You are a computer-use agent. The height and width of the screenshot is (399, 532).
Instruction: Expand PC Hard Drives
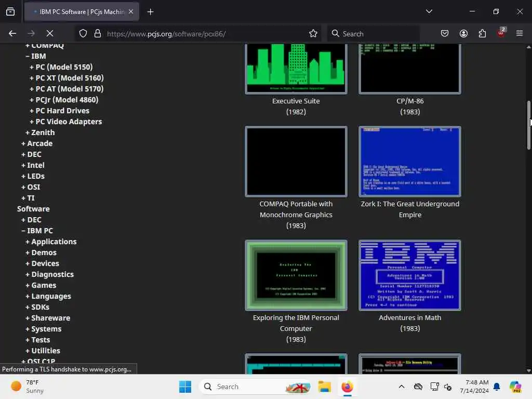[x=59, y=111]
